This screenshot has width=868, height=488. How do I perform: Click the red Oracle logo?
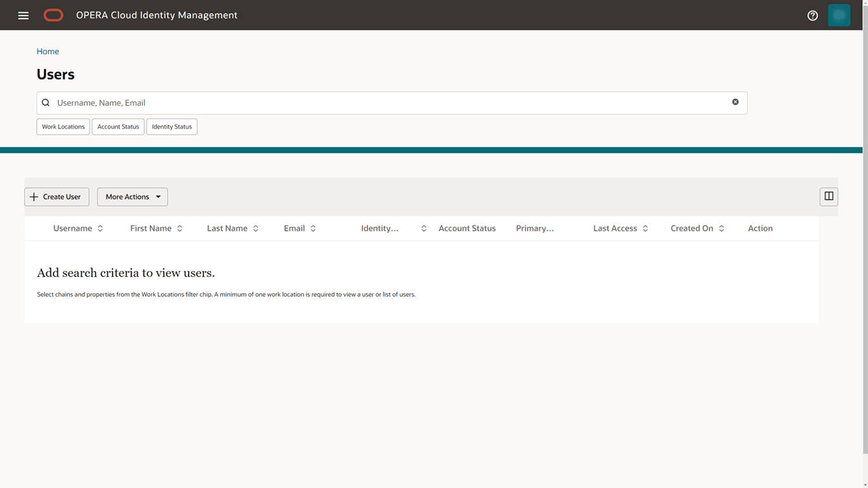click(54, 15)
